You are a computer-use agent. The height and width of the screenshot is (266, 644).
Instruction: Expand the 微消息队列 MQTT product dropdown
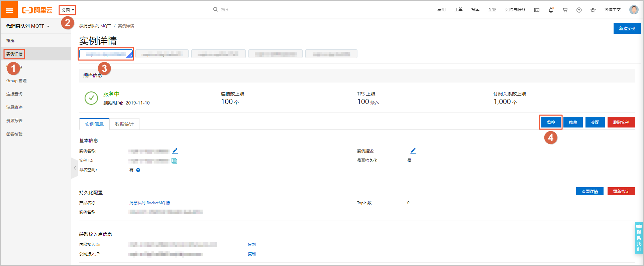[28, 26]
